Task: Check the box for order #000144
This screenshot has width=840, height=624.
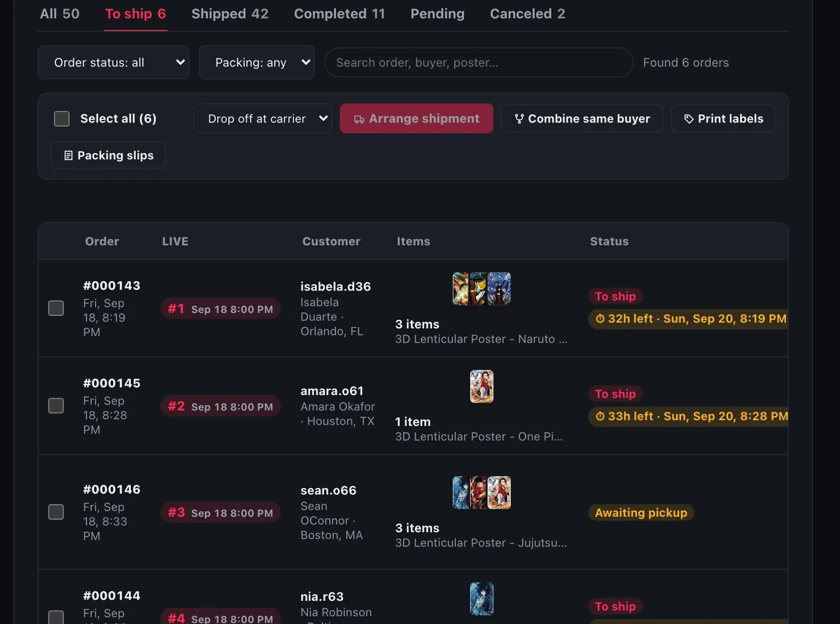Action: point(56,617)
